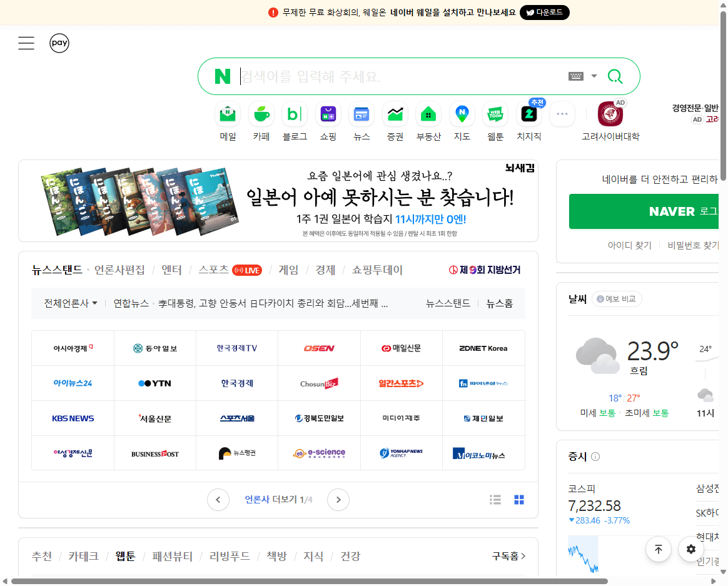728x586 pixels.
Task: Open the KBS NEWS press logo
Action: [x=73, y=418]
